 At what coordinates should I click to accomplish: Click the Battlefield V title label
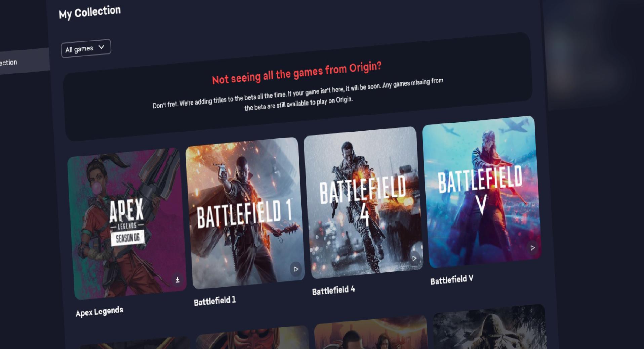pyautogui.click(x=452, y=279)
